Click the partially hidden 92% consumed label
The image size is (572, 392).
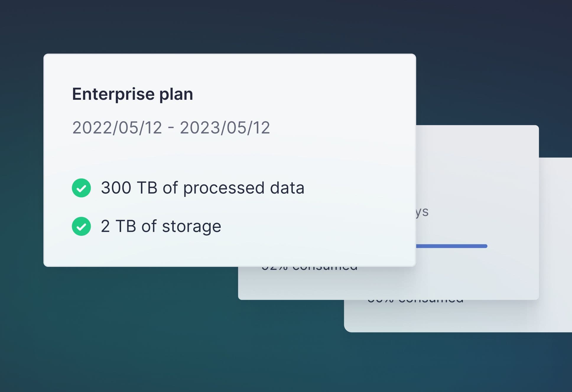(x=310, y=268)
